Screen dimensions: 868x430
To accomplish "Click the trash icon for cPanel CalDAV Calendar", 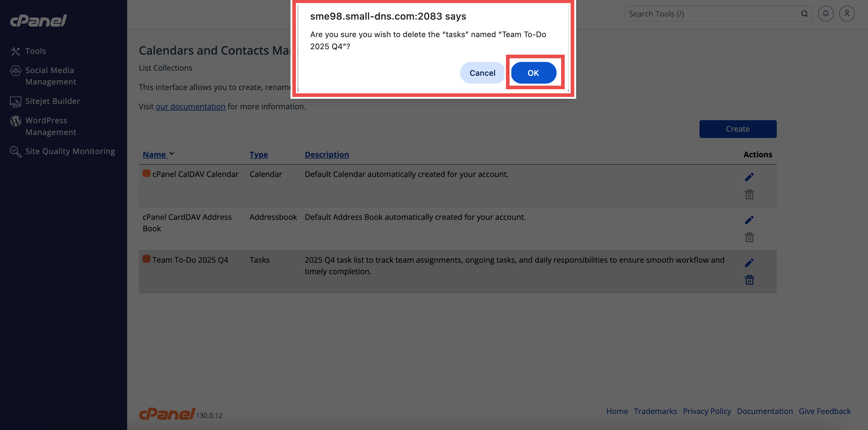I will (749, 194).
